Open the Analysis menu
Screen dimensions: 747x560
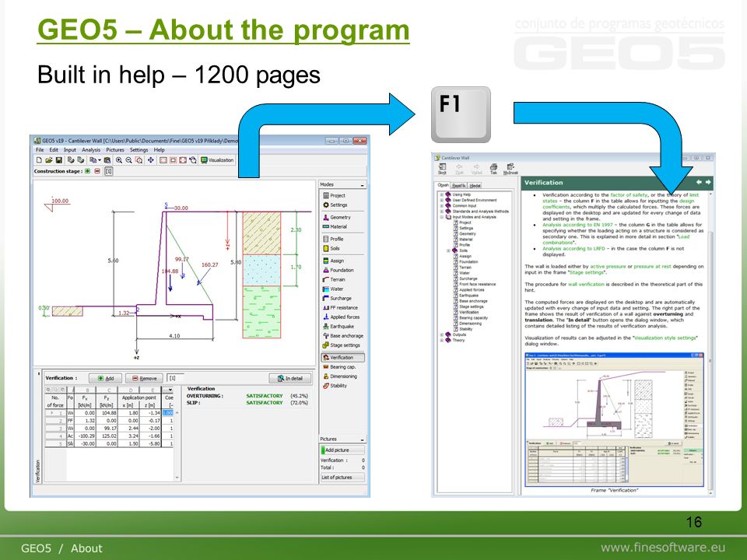pos(91,150)
